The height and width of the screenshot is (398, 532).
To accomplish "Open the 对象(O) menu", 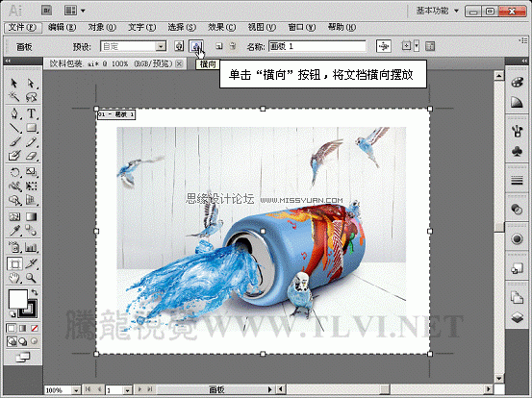I will (x=102, y=28).
